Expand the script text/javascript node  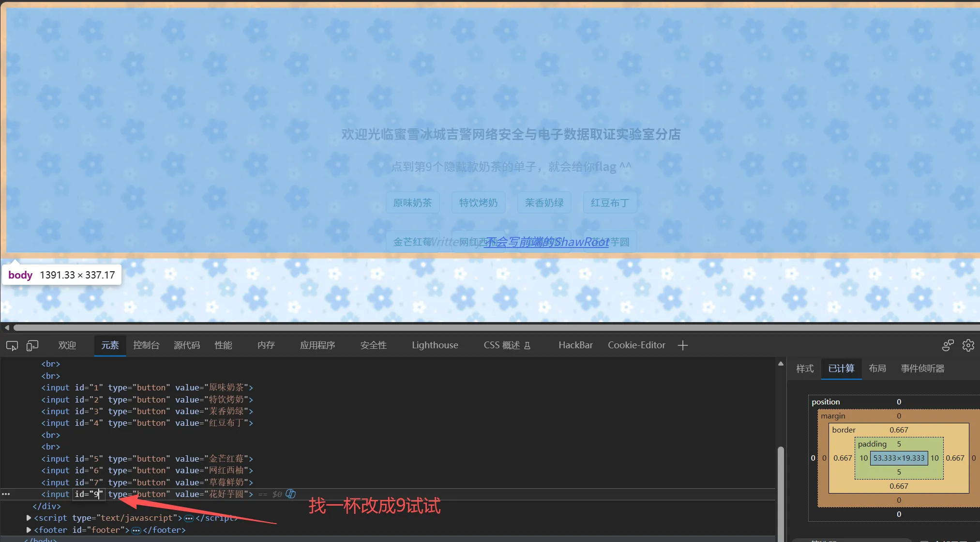click(29, 518)
